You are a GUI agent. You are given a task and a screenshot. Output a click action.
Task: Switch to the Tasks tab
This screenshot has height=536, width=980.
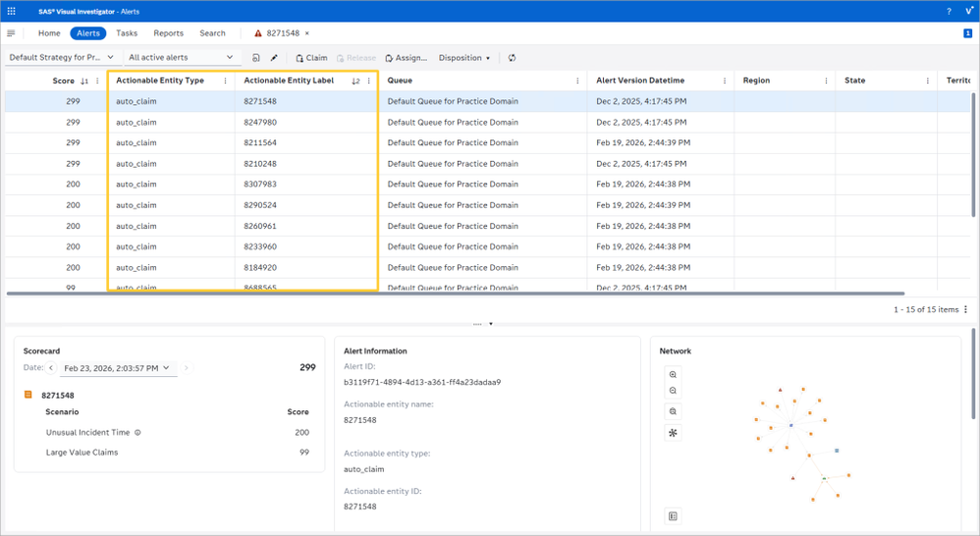pyautogui.click(x=127, y=33)
